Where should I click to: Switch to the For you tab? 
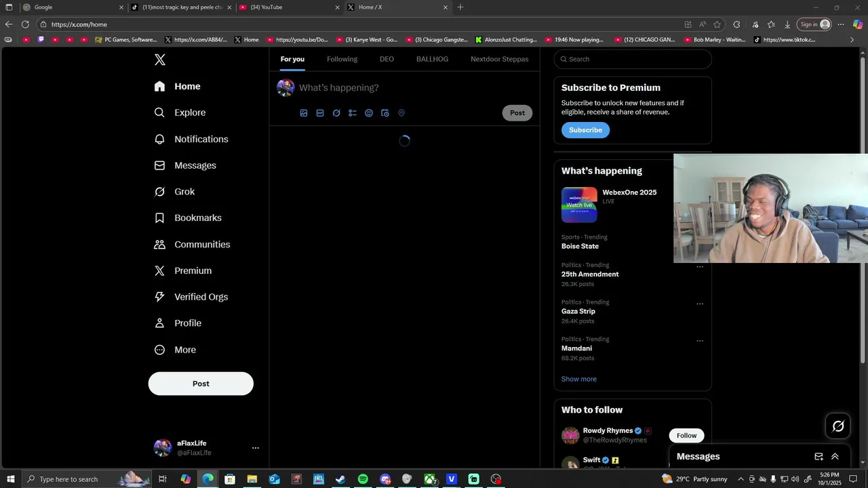point(292,59)
